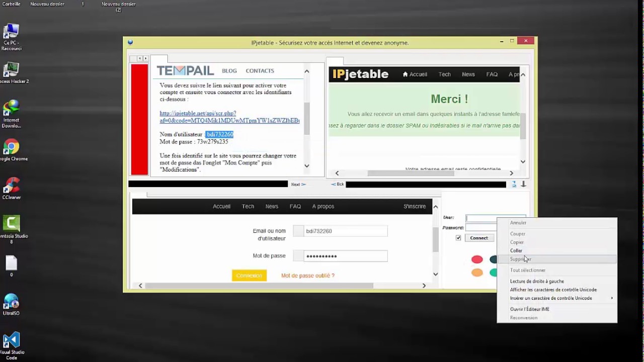The height and width of the screenshot is (362, 644).
Task: Click left scroll arrow of Merci pane
Action: (x=337, y=173)
